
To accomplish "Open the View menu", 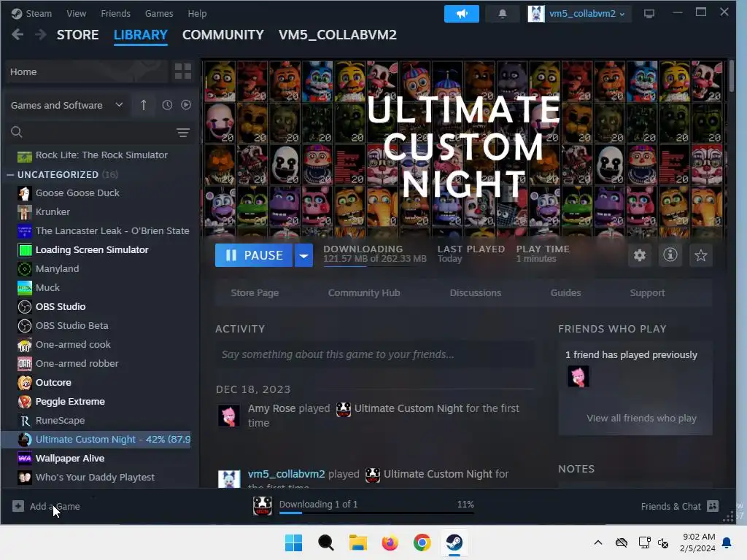I will click(x=76, y=13).
